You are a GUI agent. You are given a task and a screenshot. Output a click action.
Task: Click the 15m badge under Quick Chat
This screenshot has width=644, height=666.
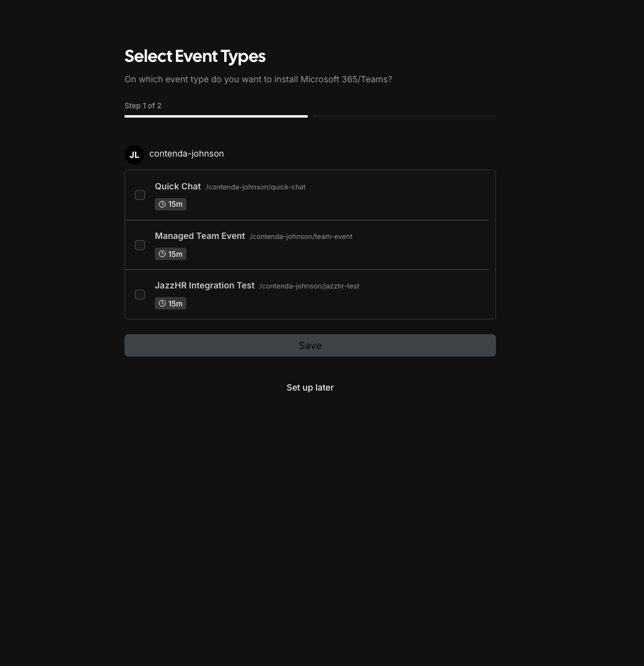[170, 204]
